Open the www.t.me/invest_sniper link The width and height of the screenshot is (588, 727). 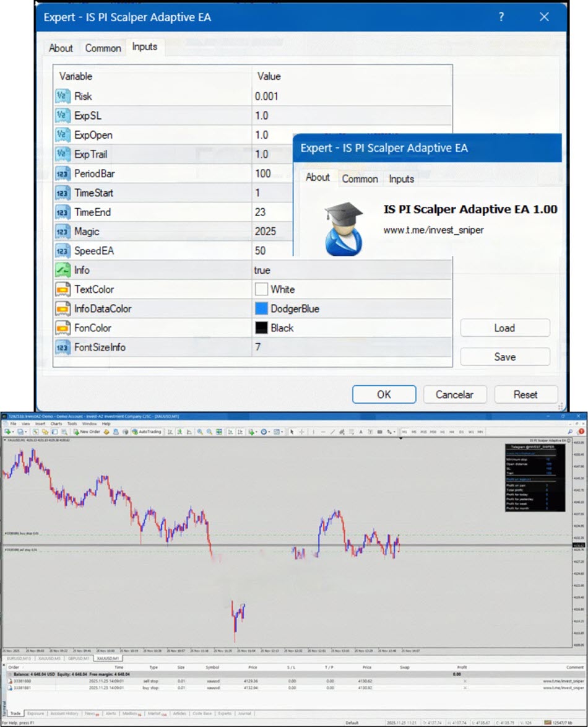click(433, 230)
